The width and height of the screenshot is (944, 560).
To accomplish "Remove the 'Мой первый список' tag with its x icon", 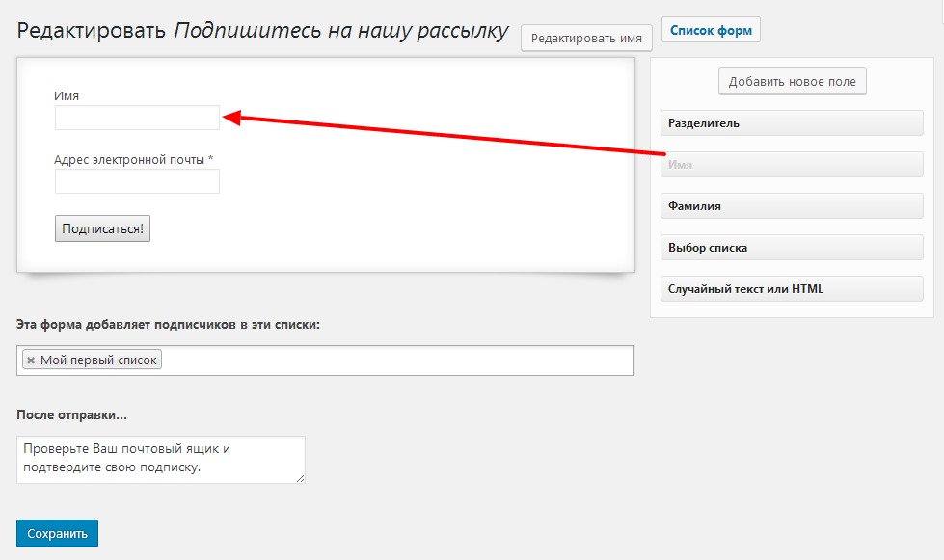I will tap(31, 360).
